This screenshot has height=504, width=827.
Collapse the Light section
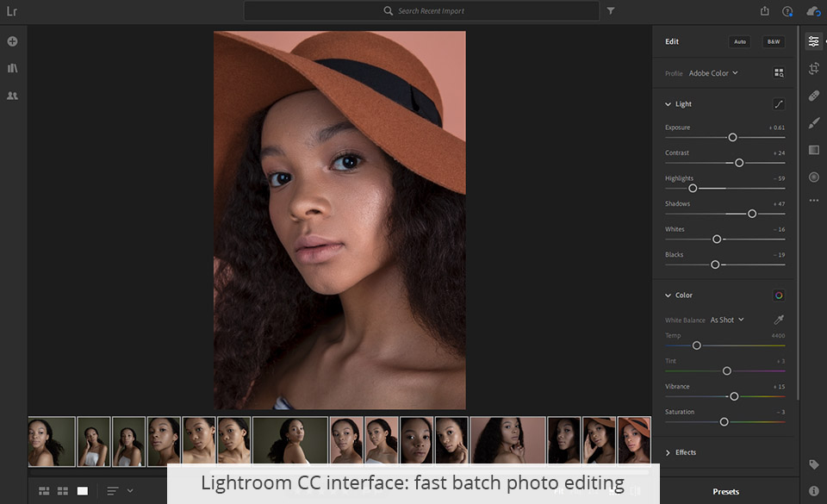(x=669, y=103)
